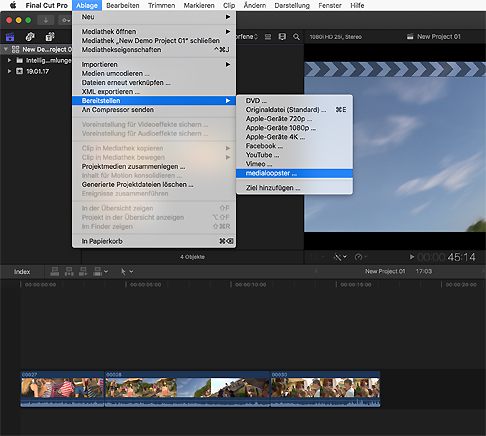
Task: Open the Clip menu
Action: click(229, 5)
